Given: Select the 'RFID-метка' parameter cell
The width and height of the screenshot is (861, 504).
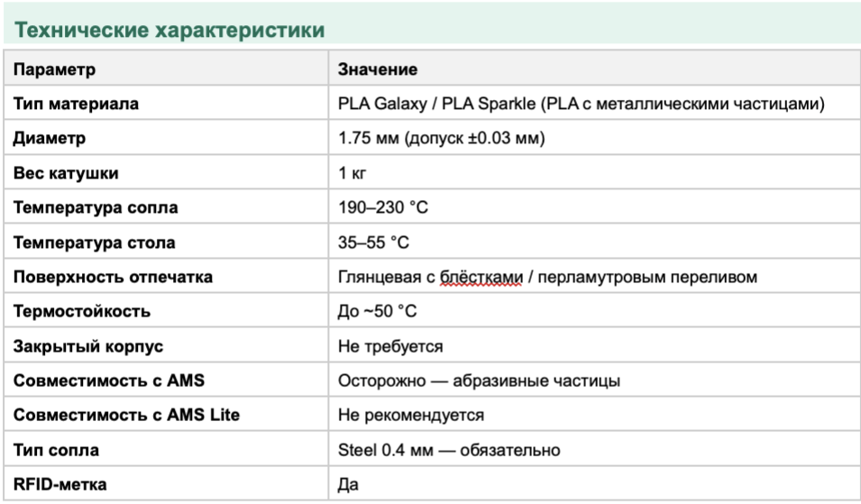Looking at the screenshot, I should (167, 483).
